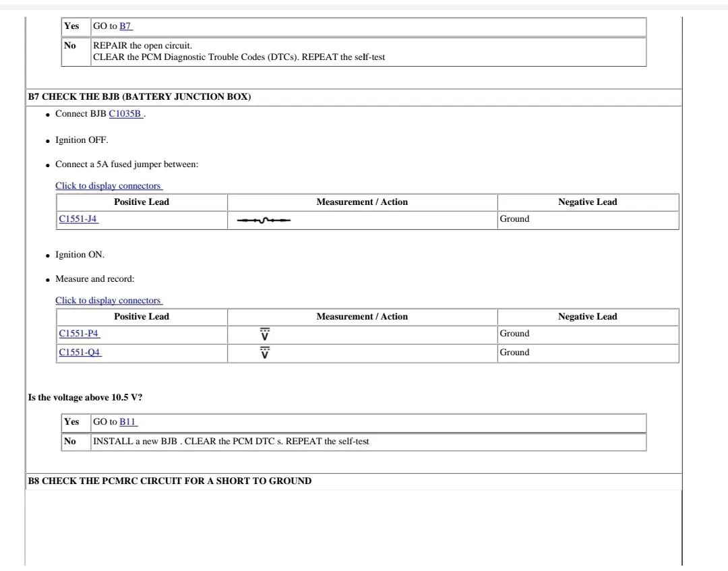Open the C1551-P4 pin link
The height and width of the screenshot is (571, 728).
pyautogui.click(x=79, y=334)
